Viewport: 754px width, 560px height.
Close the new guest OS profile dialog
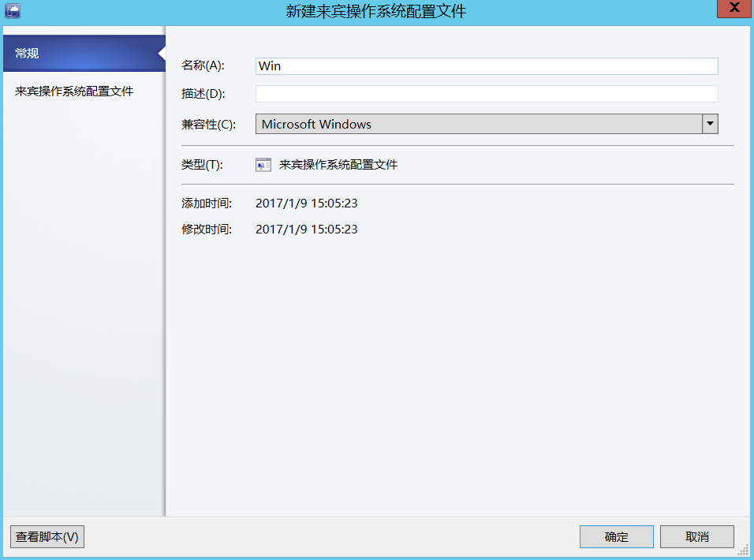pyautogui.click(x=733, y=8)
